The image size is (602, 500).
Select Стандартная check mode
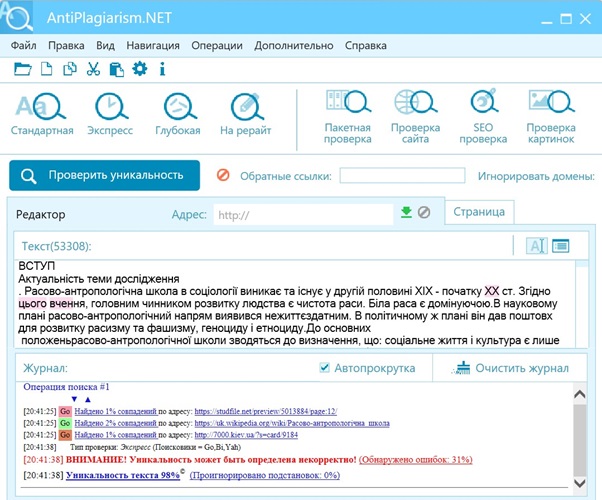pyautogui.click(x=42, y=114)
